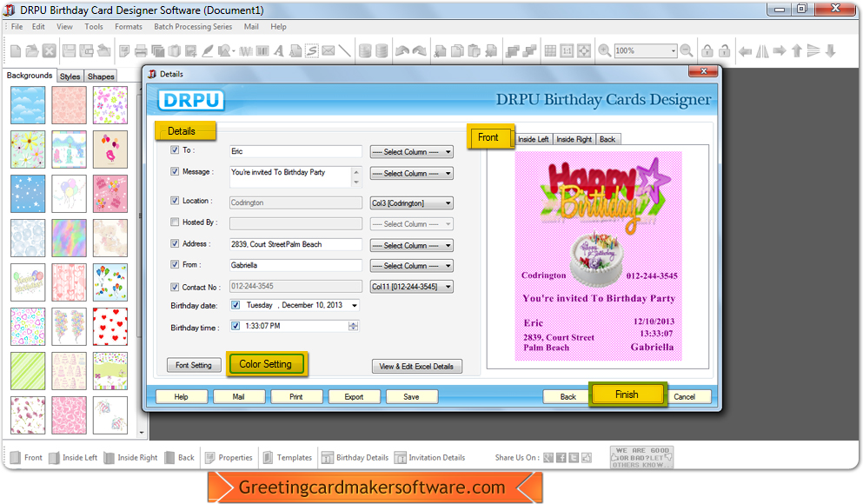Click the New document toolbar icon
This screenshot has width=863, height=504.
[x=16, y=51]
